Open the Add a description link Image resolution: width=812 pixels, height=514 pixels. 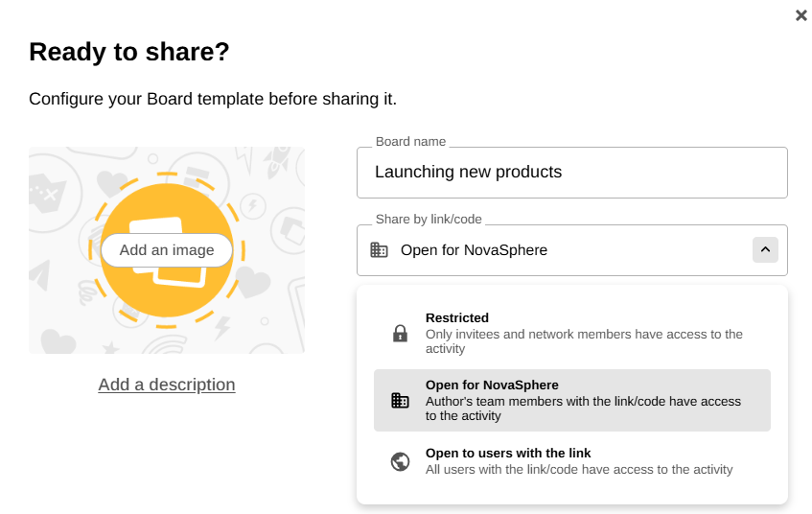tap(167, 385)
